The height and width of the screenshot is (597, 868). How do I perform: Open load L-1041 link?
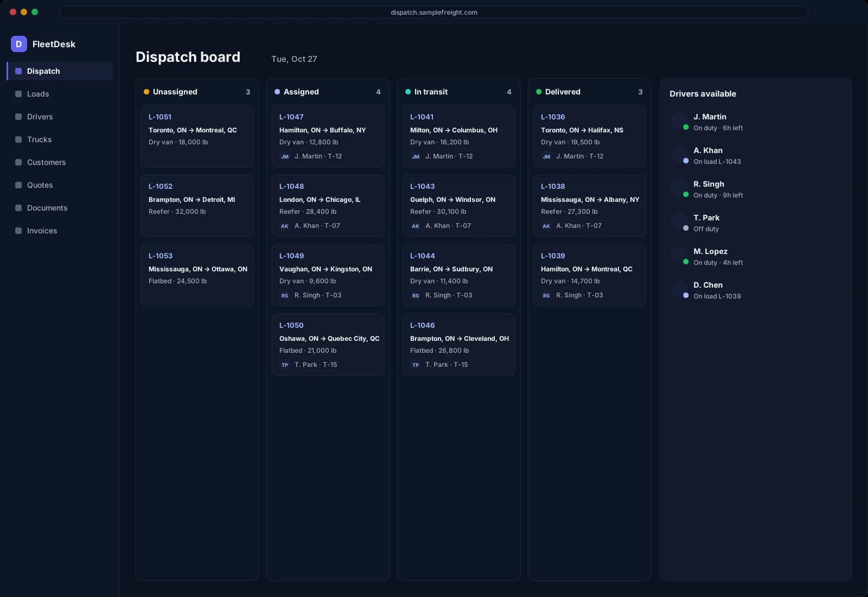point(422,117)
